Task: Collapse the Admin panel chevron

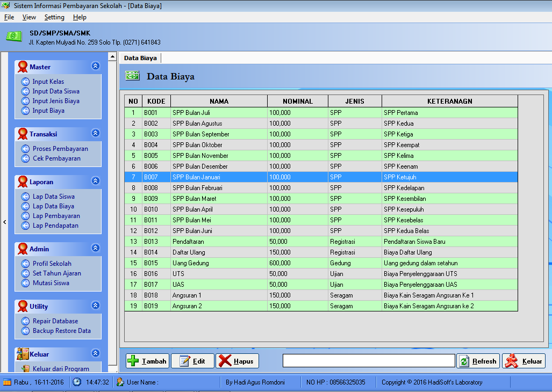Action: (95, 248)
